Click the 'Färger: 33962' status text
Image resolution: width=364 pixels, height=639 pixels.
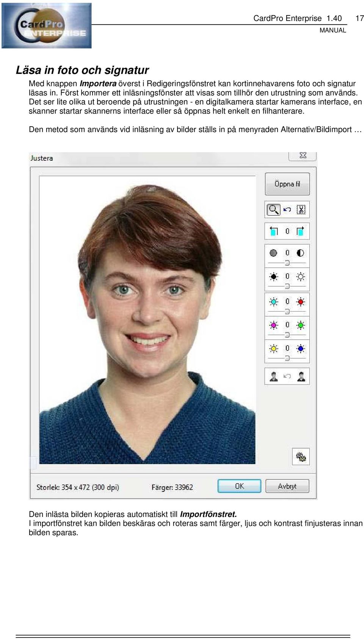tap(172, 487)
